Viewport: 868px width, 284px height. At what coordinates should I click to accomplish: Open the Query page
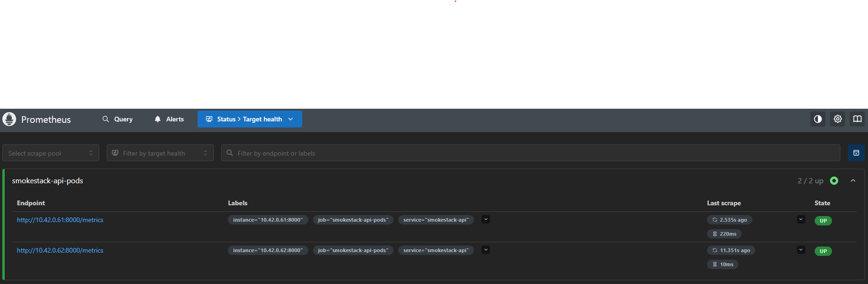[117, 119]
